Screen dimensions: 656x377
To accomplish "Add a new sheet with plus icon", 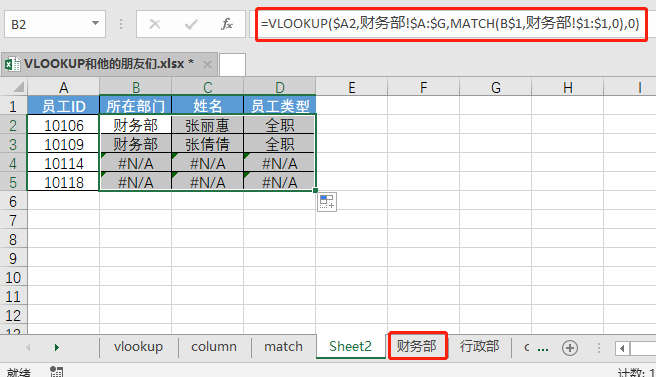I will coord(570,348).
